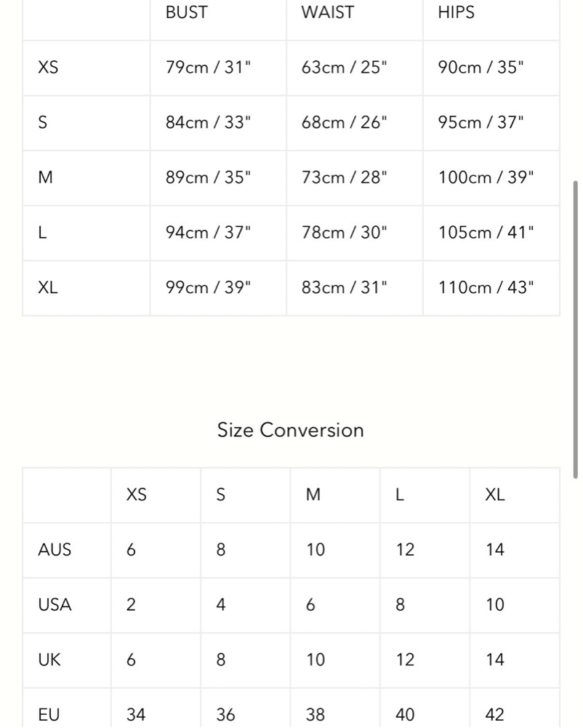Click the WAIST column header
The image size is (583, 728).
tap(327, 12)
